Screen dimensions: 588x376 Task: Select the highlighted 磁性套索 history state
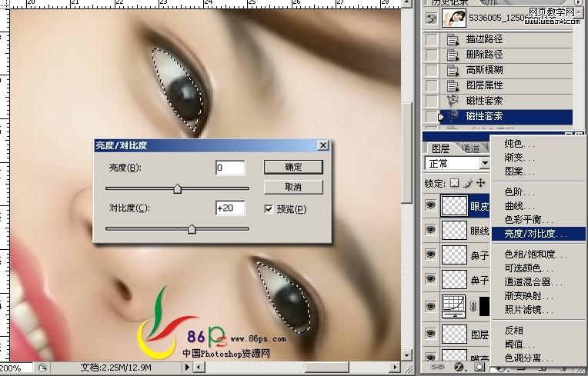tap(506, 116)
